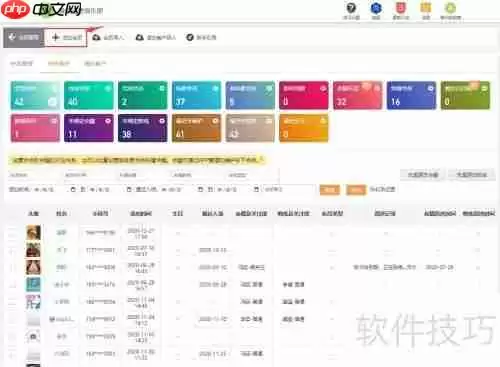Open the cyan card showing 37
This screenshot has width=500, height=367.
197,95
